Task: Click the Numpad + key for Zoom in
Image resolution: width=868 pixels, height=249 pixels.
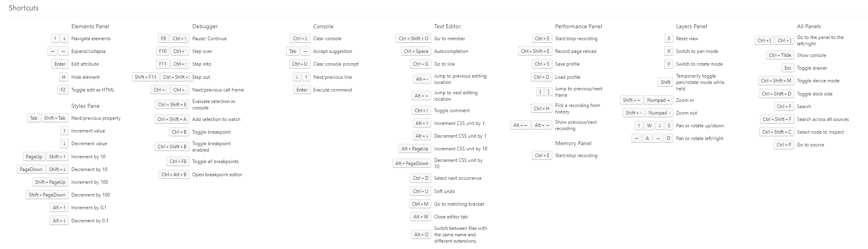Action: pyautogui.click(x=658, y=100)
